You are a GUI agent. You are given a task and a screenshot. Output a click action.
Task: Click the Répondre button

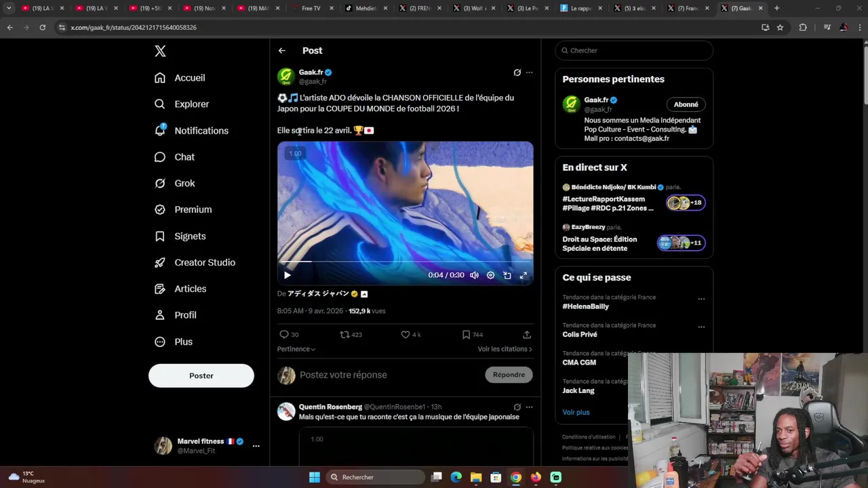pos(509,375)
